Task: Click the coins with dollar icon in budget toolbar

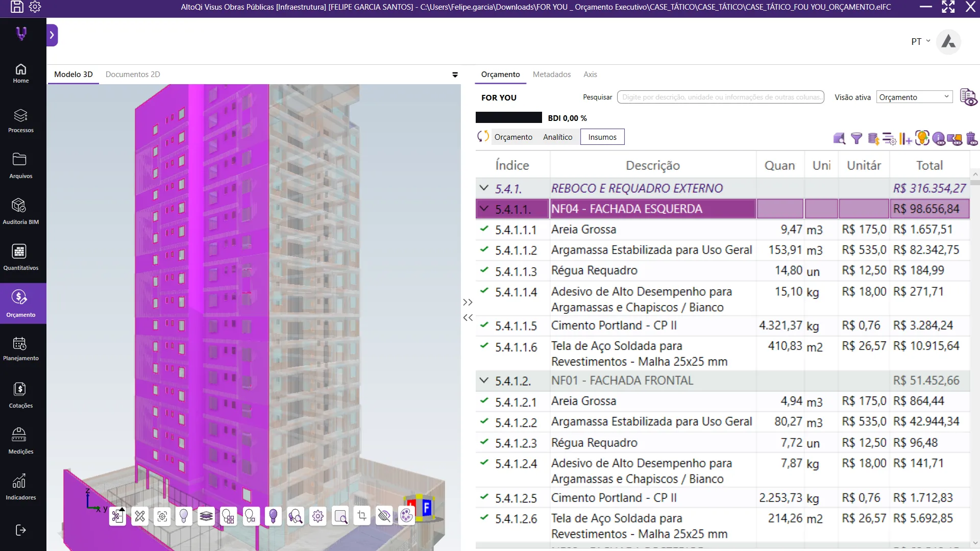Action: 873,138
